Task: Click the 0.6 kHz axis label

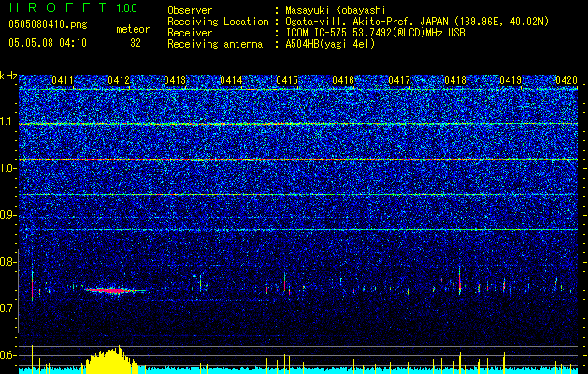Action: 8,355
